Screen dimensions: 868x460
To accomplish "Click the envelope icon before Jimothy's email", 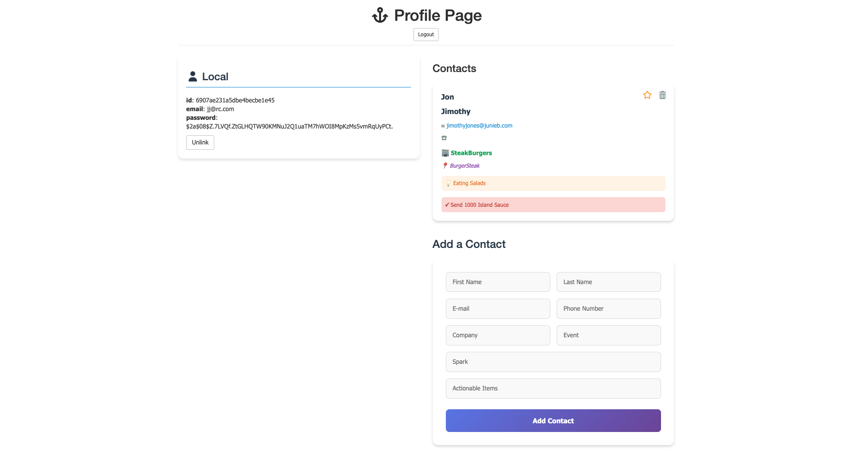I will [x=443, y=126].
